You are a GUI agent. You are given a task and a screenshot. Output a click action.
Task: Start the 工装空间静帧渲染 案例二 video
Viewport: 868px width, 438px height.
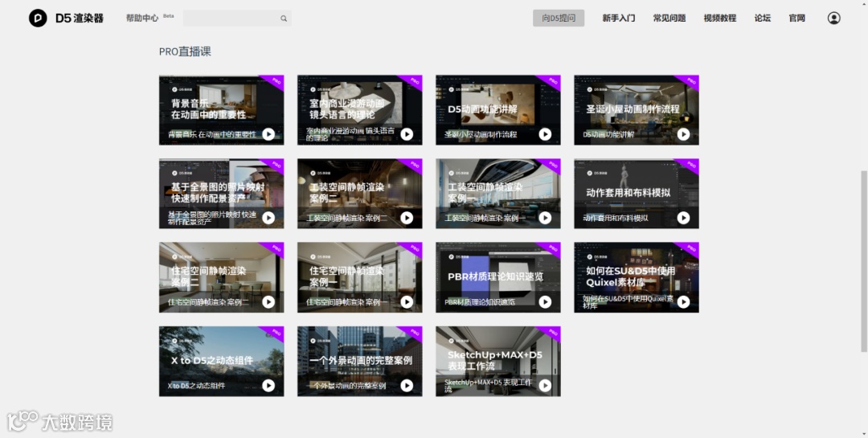pyautogui.click(x=407, y=218)
